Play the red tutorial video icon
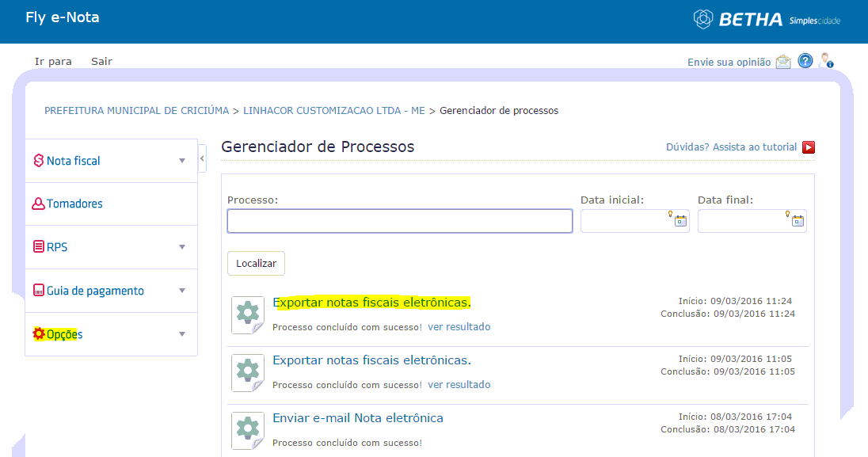 809,147
